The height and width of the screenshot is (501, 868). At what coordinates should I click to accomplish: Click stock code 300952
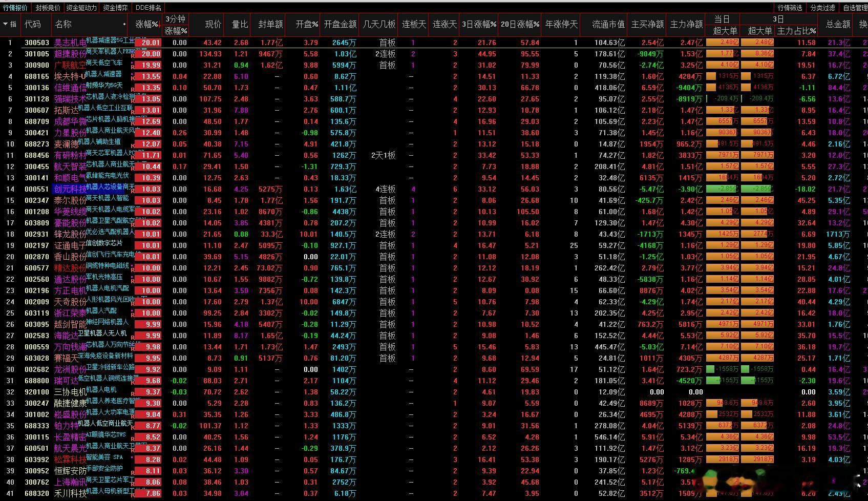[x=37, y=471]
